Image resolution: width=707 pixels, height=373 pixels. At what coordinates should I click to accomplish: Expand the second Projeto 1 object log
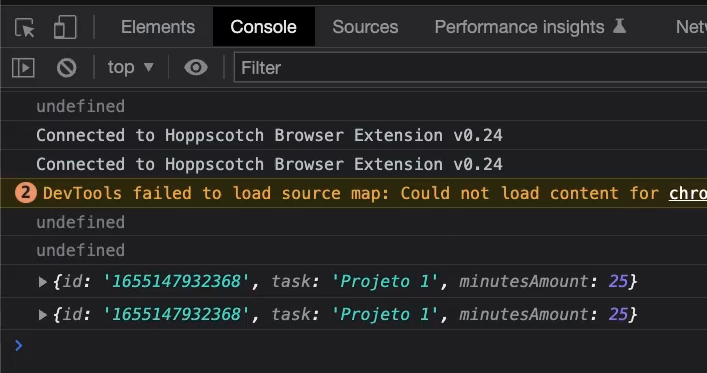click(x=42, y=314)
